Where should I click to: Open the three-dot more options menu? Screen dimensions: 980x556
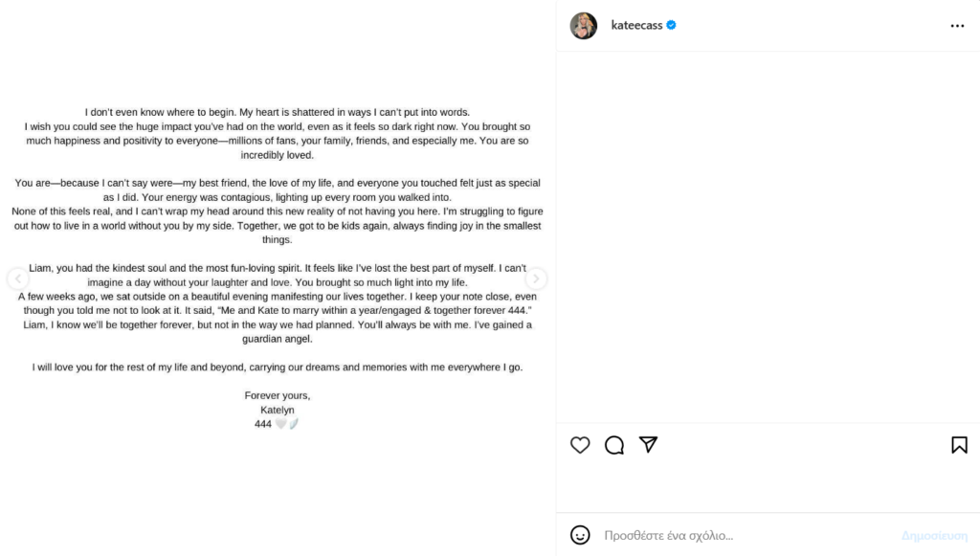coord(957,26)
